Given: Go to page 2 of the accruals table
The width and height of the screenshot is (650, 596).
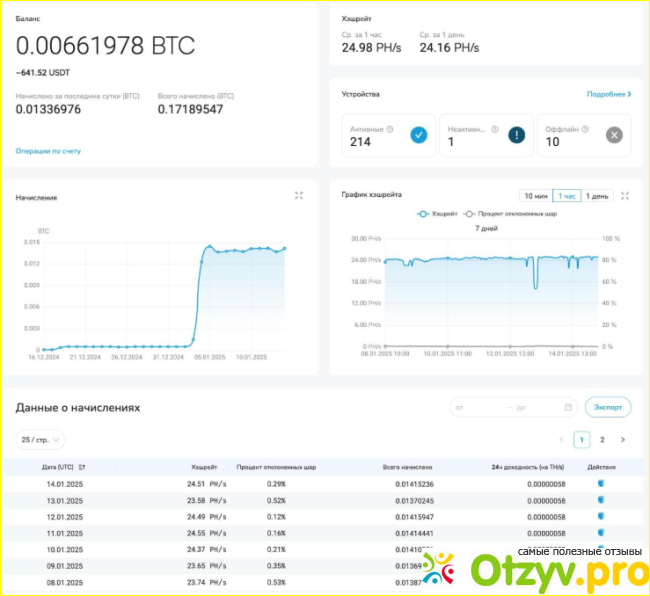Looking at the screenshot, I should (x=602, y=440).
